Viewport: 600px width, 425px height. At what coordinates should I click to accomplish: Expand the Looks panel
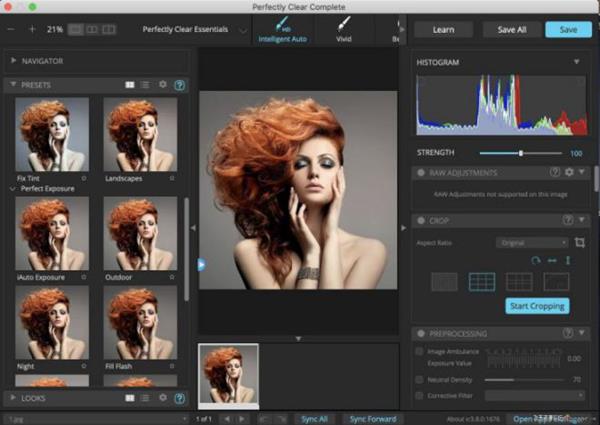pyautogui.click(x=13, y=398)
